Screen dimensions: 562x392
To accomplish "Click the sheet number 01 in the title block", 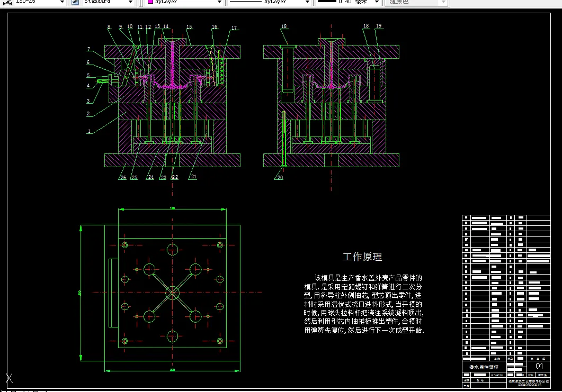I will point(539,366).
